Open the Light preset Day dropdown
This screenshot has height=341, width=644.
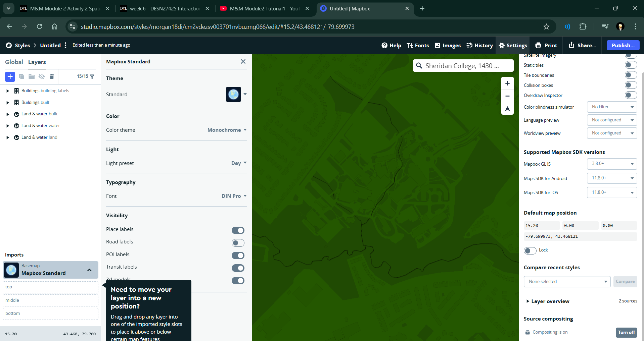click(239, 163)
